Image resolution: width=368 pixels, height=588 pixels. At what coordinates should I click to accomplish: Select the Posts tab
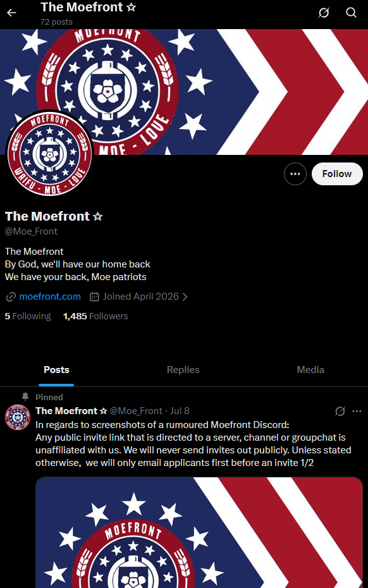[x=56, y=370]
